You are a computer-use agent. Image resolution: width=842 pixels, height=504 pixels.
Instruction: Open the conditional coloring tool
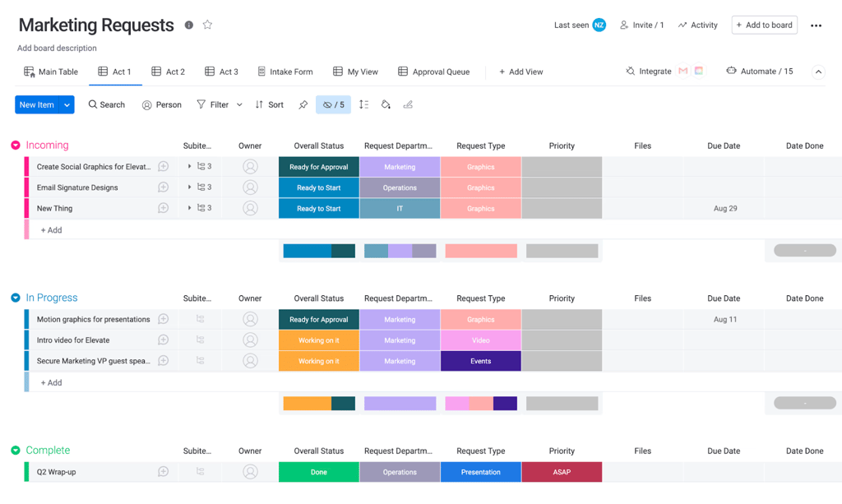pyautogui.click(x=386, y=104)
